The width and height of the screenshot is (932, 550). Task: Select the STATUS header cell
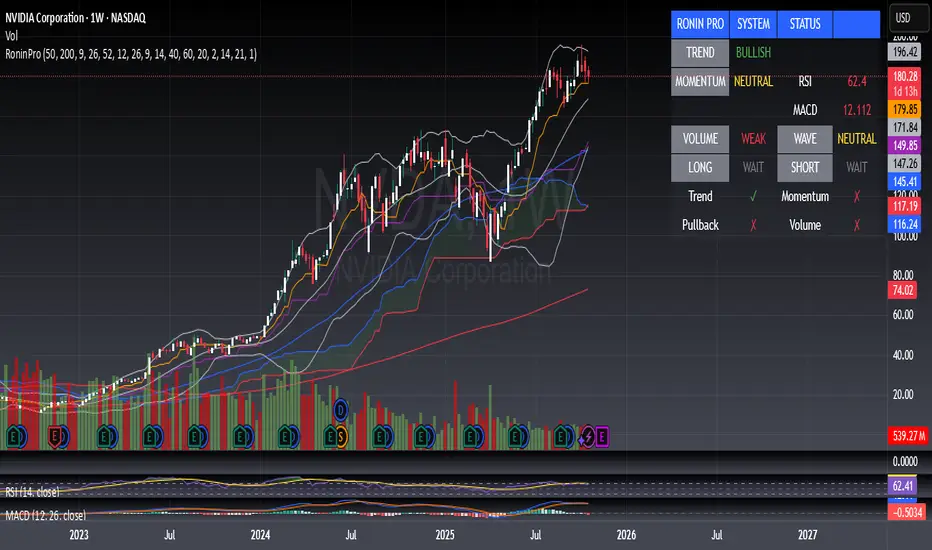click(x=803, y=22)
